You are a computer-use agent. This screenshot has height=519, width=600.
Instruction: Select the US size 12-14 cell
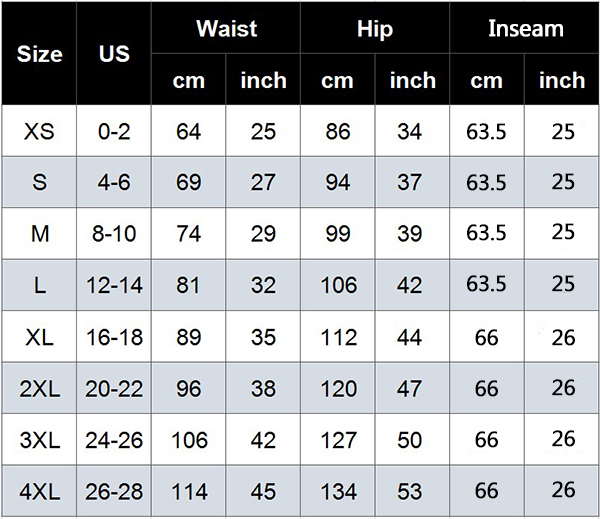[114, 286]
